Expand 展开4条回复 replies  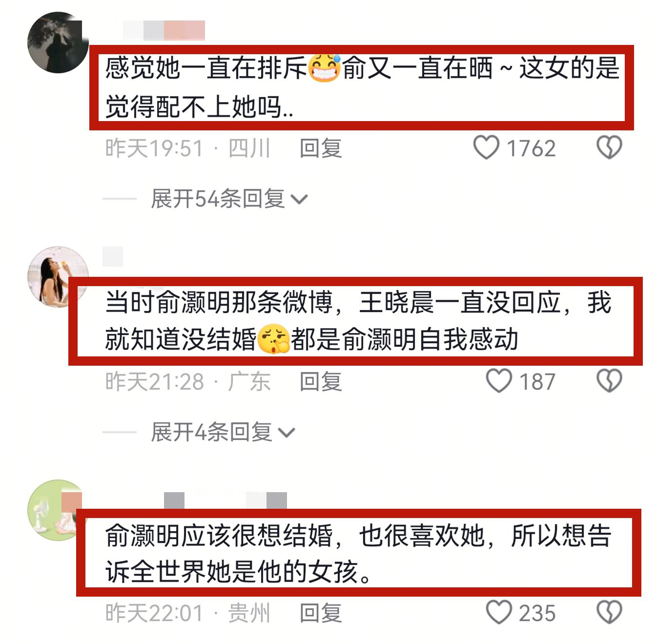pyautogui.click(x=223, y=432)
